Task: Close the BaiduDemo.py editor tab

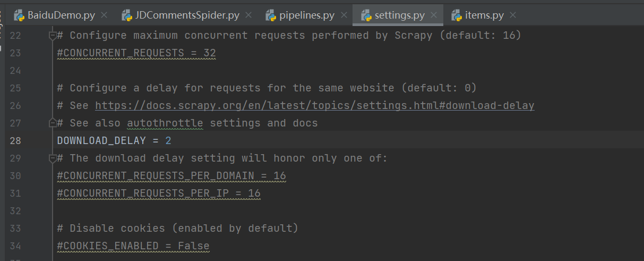Action: (104, 15)
